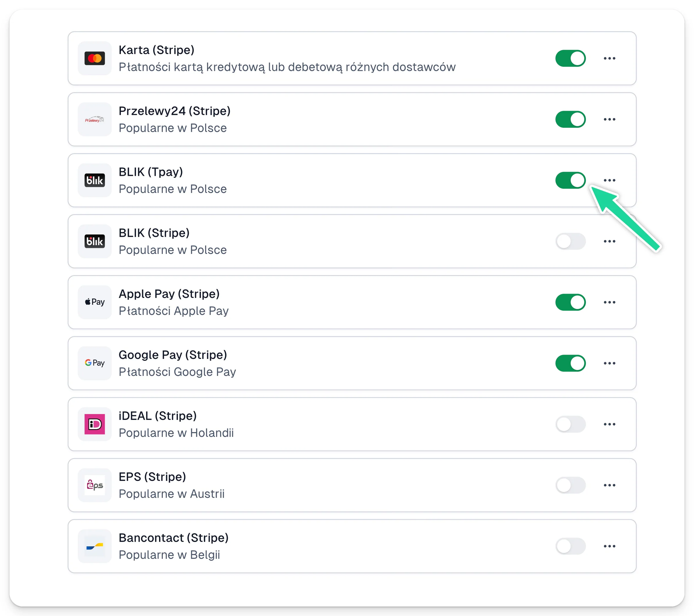The height and width of the screenshot is (616, 694).
Task: Click the Karta (Stripe) title text
Action: (x=156, y=50)
